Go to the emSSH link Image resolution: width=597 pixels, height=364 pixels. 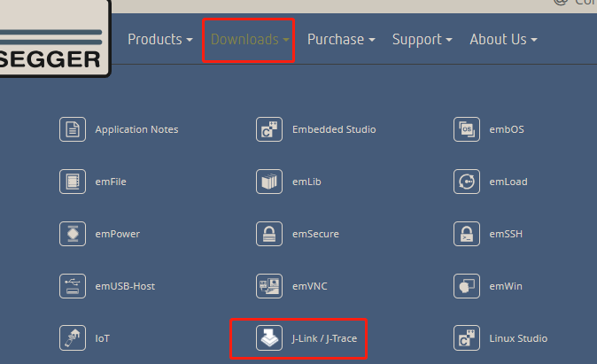click(x=506, y=234)
